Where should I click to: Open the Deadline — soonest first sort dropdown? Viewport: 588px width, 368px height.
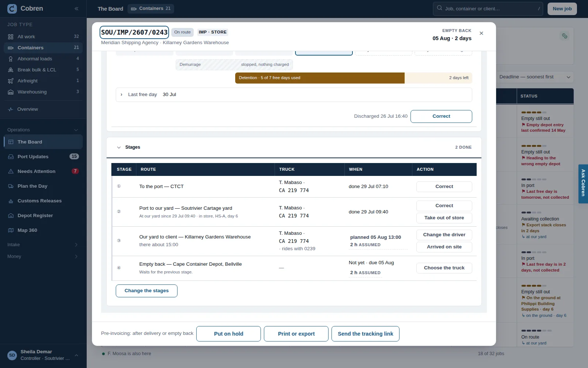pyautogui.click(x=535, y=77)
